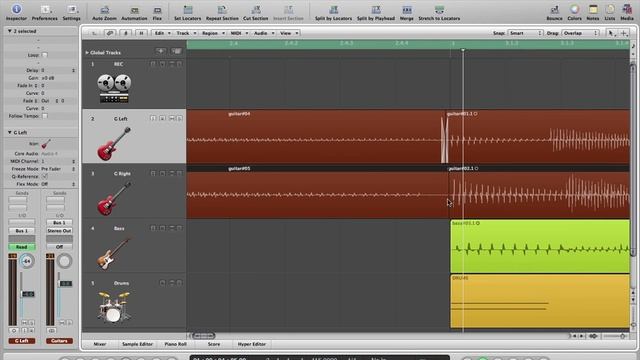640x360 pixels.
Task: Click the Drums track kit icon
Action: (114, 307)
